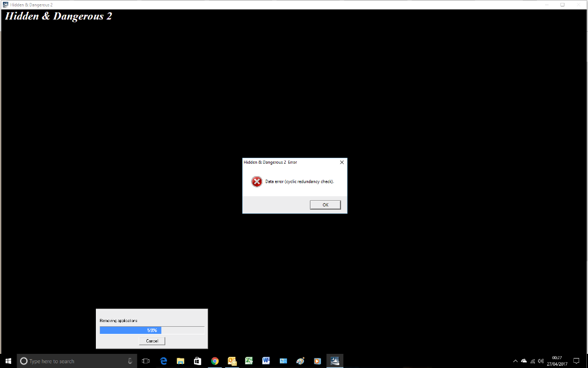This screenshot has height=368, width=588.
Task: Activate the Cortana microphone icon
Action: click(x=130, y=361)
